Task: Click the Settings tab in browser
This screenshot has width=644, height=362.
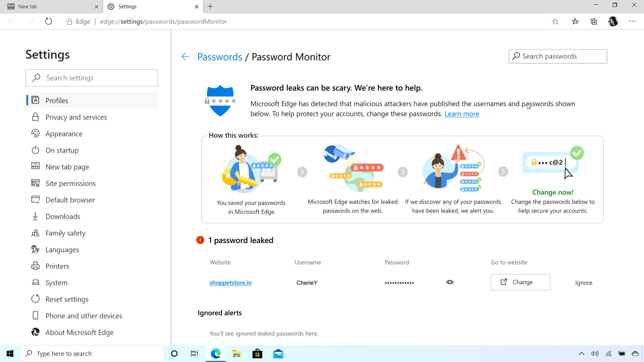Action: [x=150, y=6]
